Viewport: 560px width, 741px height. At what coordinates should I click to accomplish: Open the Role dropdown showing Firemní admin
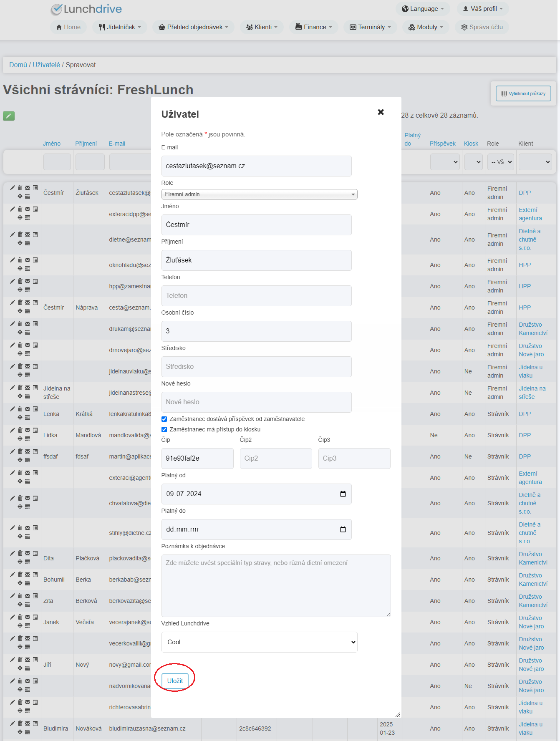(x=259, y=194)
